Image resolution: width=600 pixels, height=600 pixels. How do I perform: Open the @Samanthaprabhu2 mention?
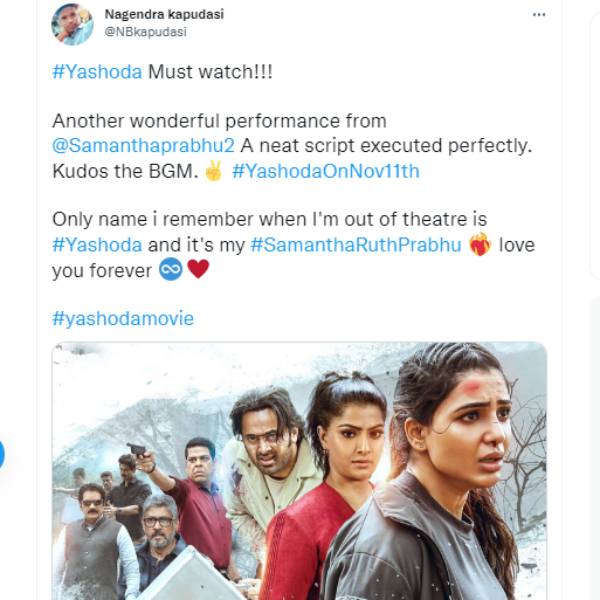pyautogui.click(x=143, y=146)
